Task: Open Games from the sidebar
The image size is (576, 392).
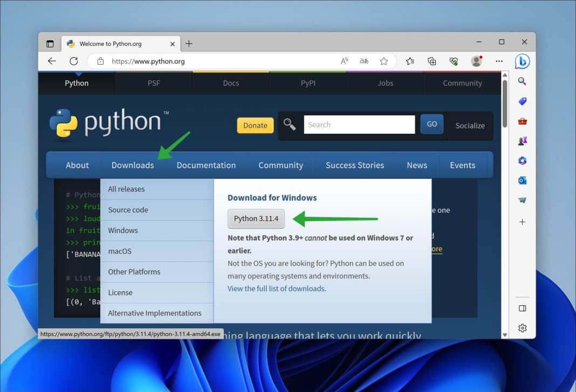Action: tap(522, 141)
